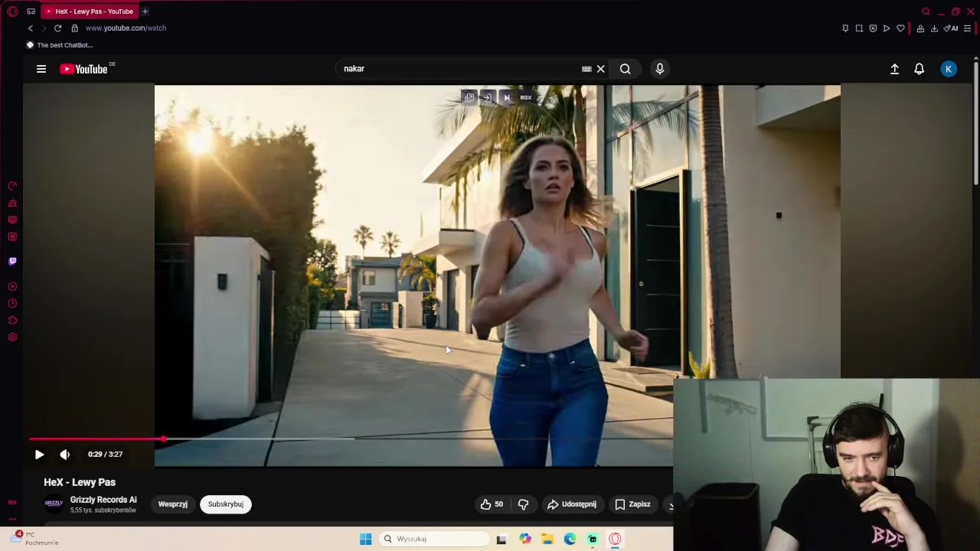Open YouTube notifications bell

coord(920,69)
